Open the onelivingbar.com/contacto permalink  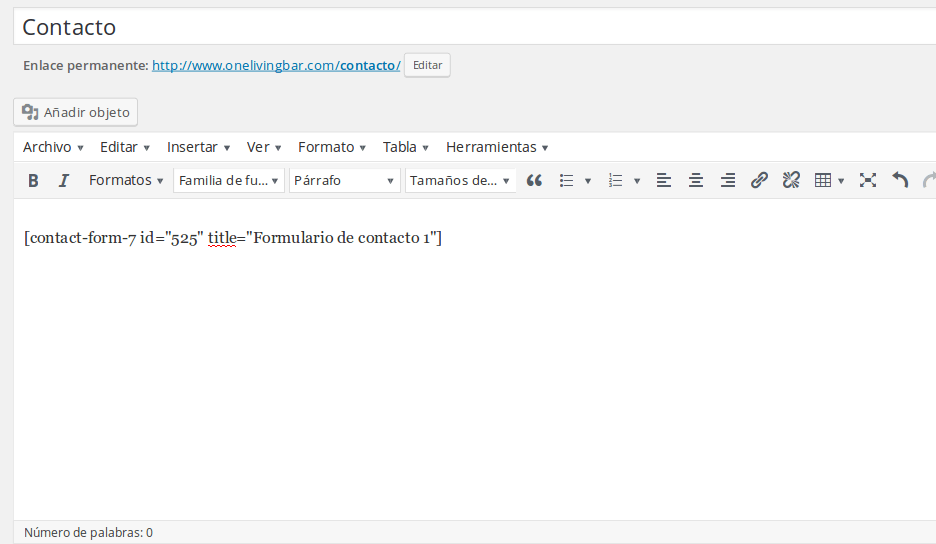point(276,66)
